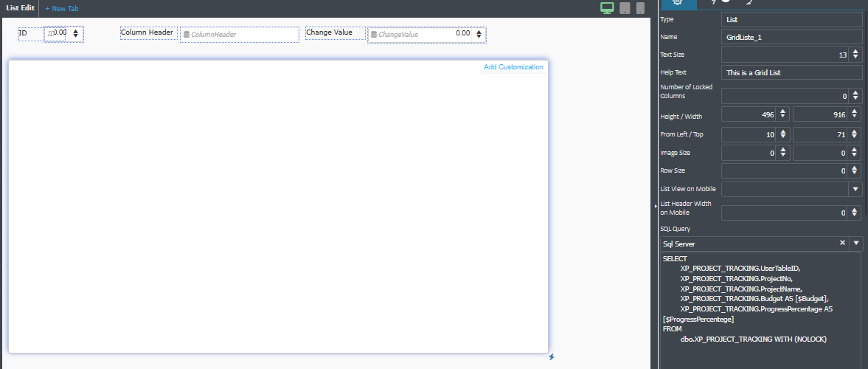Switch to phone device preview
Screen dimensions: 868x369
click(x=640, y=8)
